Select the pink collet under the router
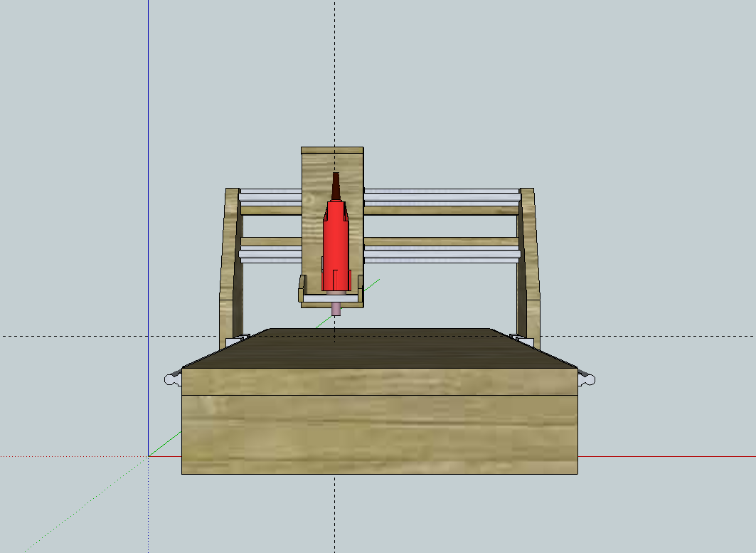The height and width of the screenshot is (553, 756). 336,308
